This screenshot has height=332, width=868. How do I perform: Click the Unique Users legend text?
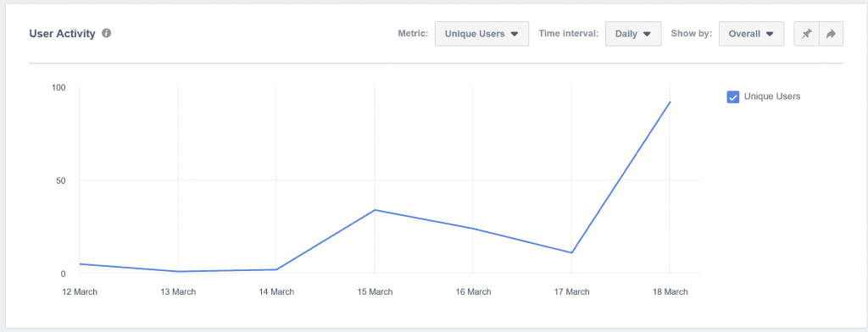point(772,97)
